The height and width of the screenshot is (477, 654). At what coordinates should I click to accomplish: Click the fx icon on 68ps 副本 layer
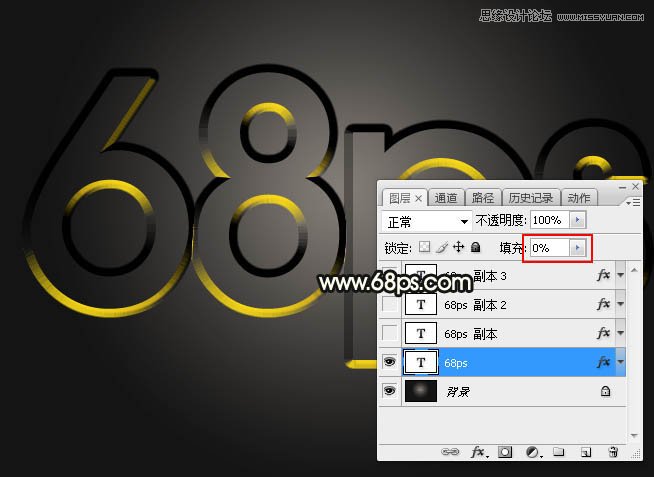point(604,333)
